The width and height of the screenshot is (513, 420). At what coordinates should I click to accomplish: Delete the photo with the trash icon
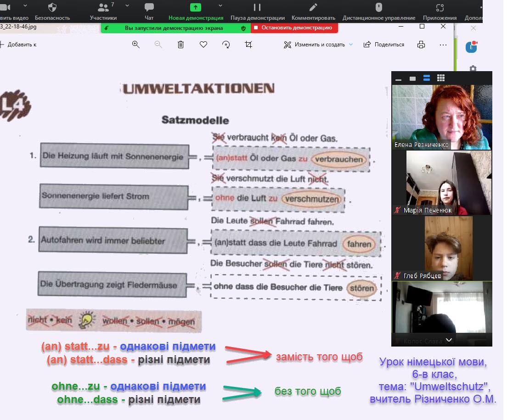(x=181, y=45)
